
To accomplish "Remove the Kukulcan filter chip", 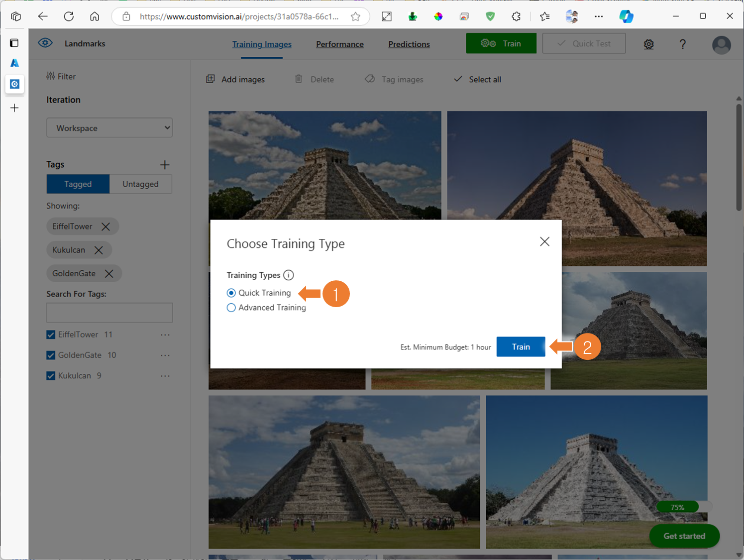I will (x=99, y=250).
